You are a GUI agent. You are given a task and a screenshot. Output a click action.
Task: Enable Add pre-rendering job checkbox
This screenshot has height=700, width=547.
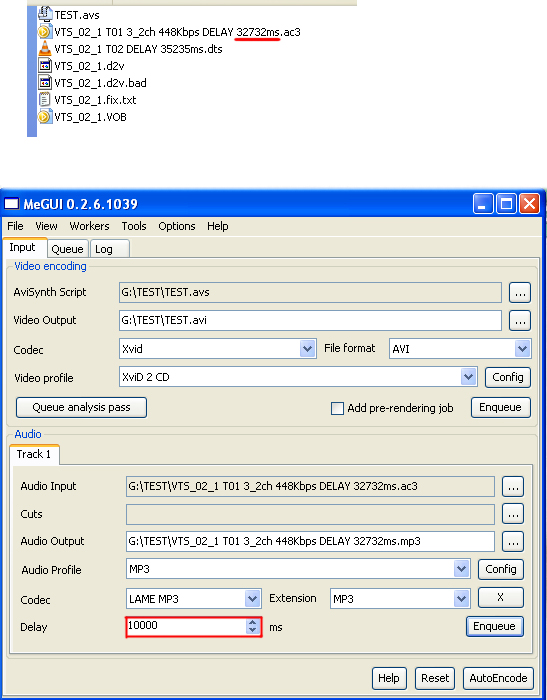pos(337,408)
